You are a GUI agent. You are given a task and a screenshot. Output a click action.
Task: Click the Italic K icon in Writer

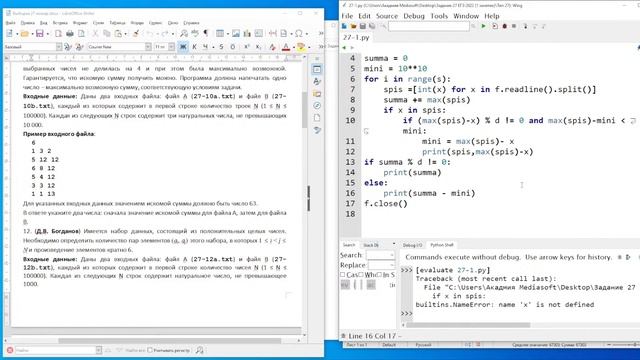coord(194,47)
